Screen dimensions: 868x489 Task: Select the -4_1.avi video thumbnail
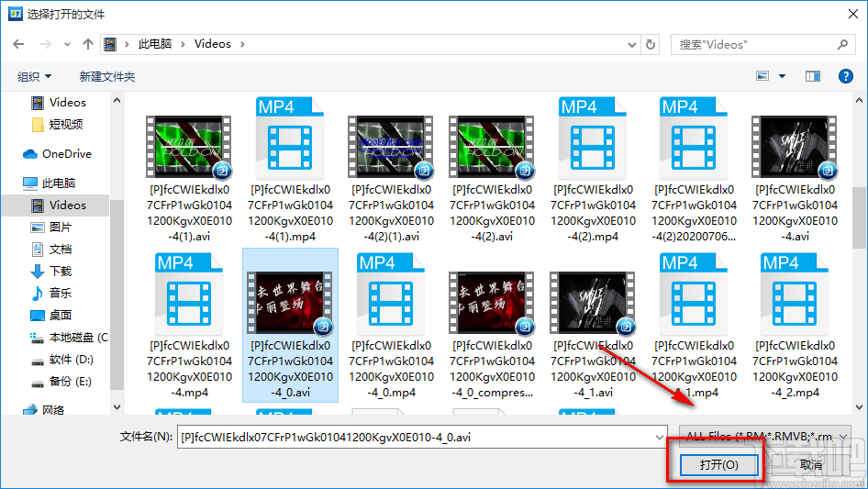tap(593, 303)
